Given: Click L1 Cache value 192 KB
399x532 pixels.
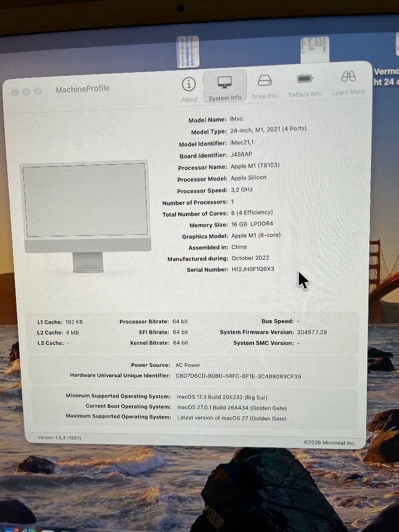Looking at the screenshot, I should (74, 322).
